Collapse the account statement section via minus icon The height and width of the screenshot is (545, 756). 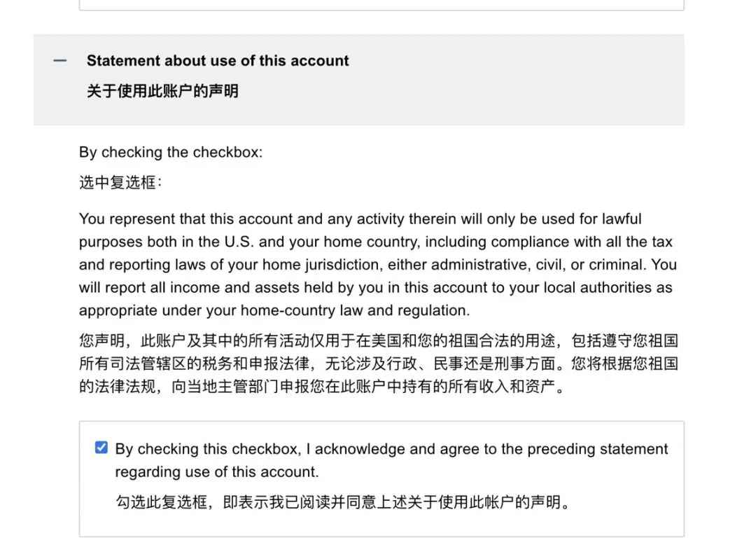59,61
